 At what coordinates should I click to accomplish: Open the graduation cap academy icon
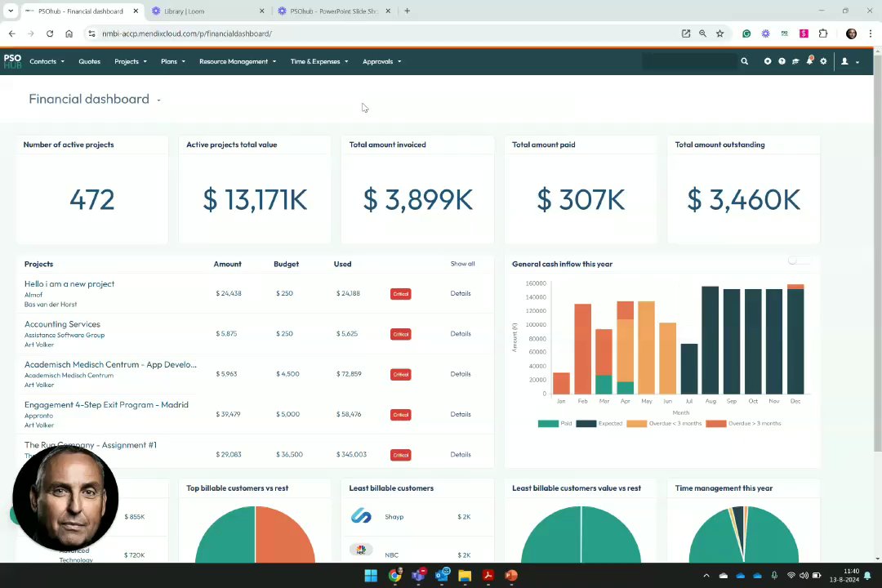pos(795,61)
